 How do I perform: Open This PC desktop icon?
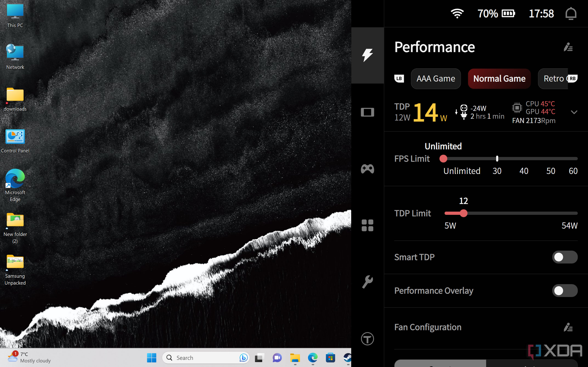pyautogui.click(x=15, y=16)
